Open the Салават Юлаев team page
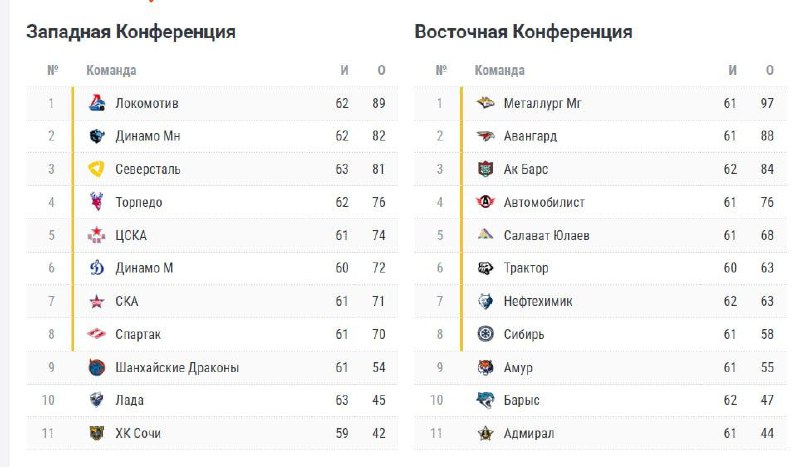Image resolution: width=800 pixels, height=467 pixels. point(546,235)
